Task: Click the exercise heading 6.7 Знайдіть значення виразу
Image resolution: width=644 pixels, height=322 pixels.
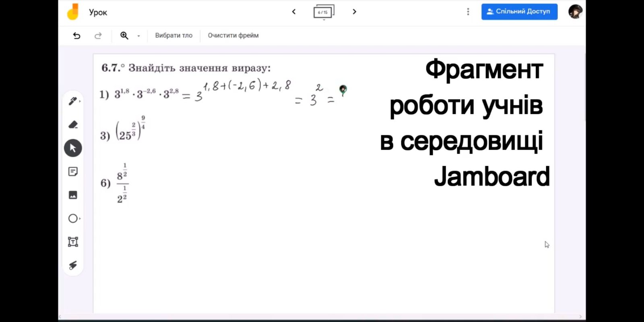Action: (186, 68)
